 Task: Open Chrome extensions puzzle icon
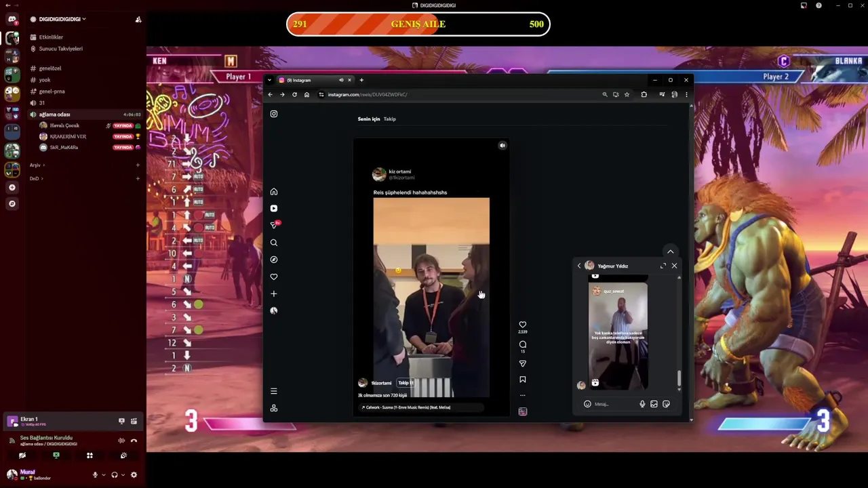[644, 94]
